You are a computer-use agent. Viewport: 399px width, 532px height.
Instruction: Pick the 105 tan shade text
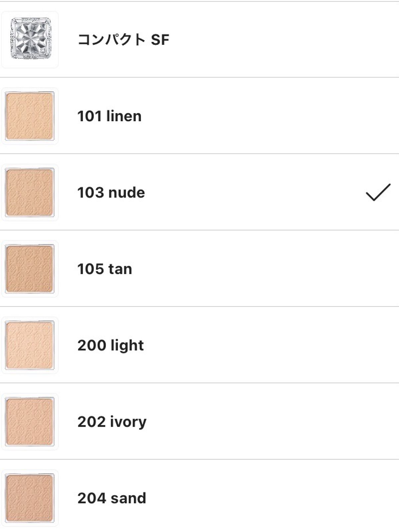pos(105,269)
